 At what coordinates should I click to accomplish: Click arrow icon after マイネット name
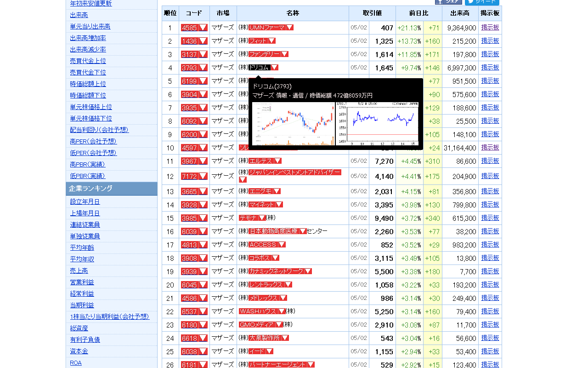(x=279, y=205)
